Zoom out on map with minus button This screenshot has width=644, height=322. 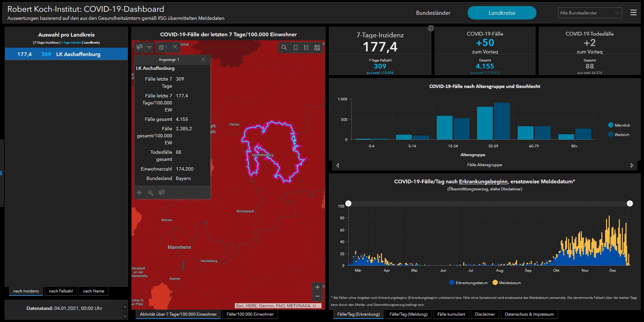pyautogui.click(x=317, y=296)
